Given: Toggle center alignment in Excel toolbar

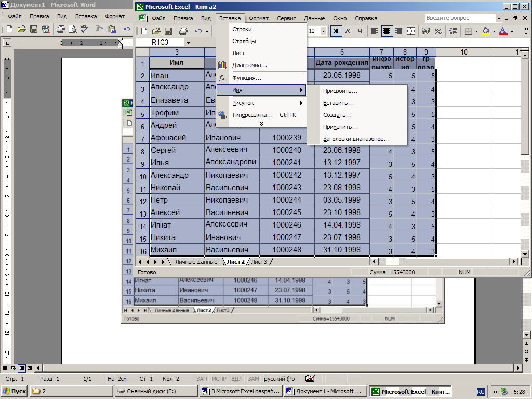Looking at the screenshot, I should click(x=386, y=31).
